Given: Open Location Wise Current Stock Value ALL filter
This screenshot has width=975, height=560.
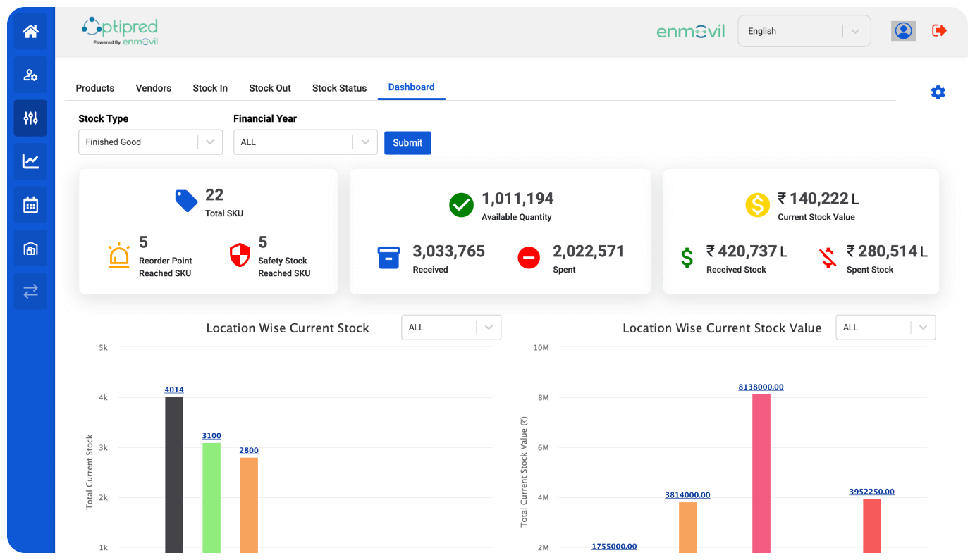Looking at the screenshot, I should click(885, 328).
